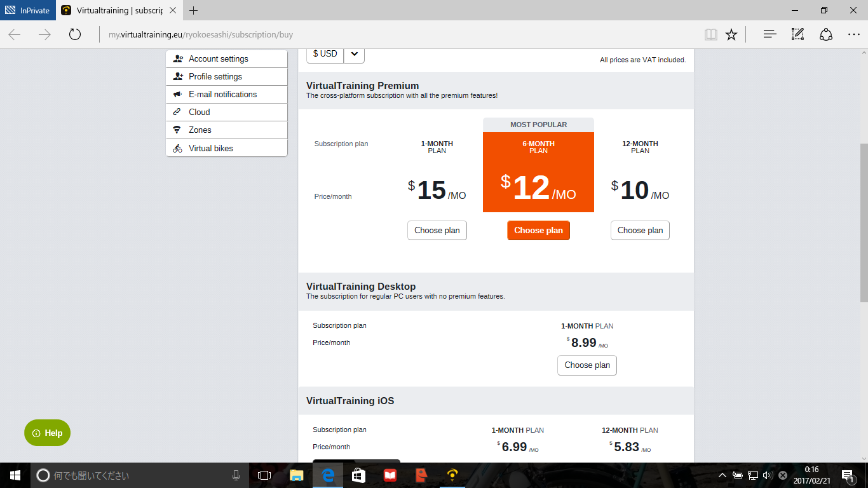Click the iOS 1-month plan 6.99 price
The height and width of the screenshot is (488, 868).
[x=518, y=447]
